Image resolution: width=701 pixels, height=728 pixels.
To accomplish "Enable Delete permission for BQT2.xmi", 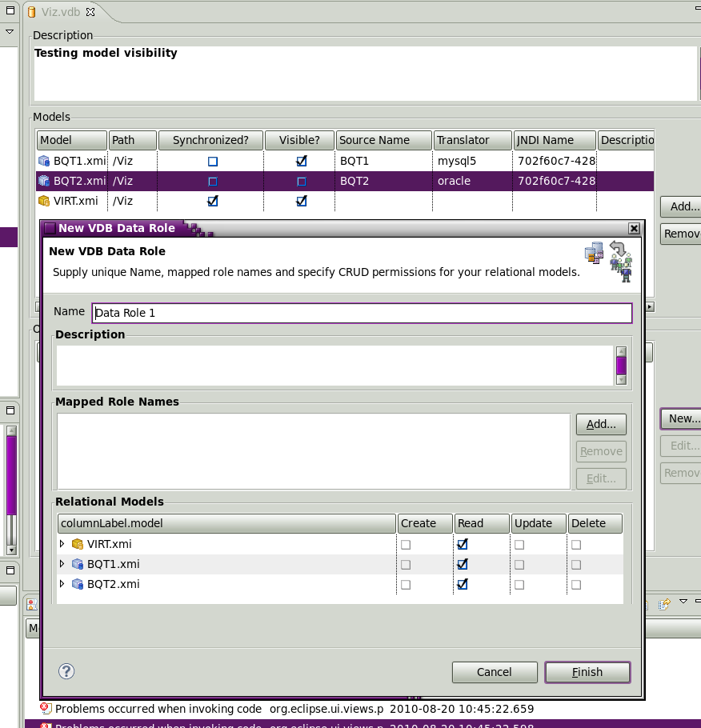I will 576,585.
